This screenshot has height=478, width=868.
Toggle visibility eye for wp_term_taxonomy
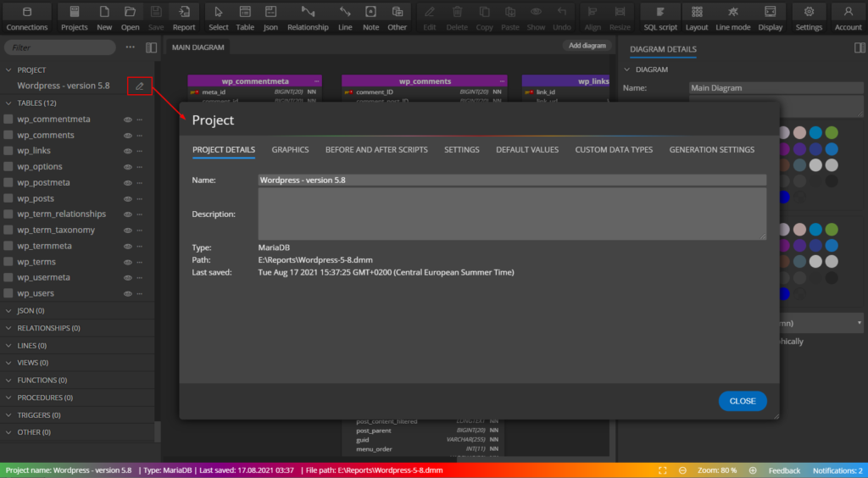tap(127, 231)
